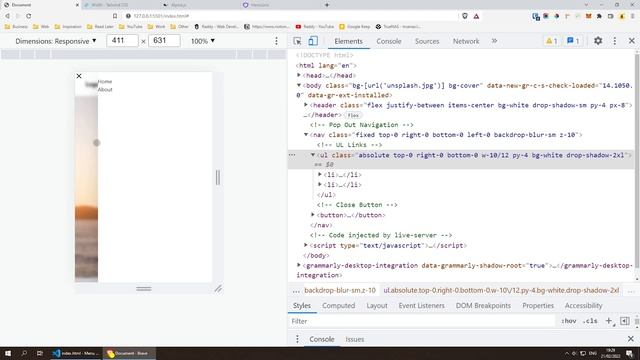Switch to the Network tab
The height and width of the screenshot is (360, 640).
[x=466, y=41]
